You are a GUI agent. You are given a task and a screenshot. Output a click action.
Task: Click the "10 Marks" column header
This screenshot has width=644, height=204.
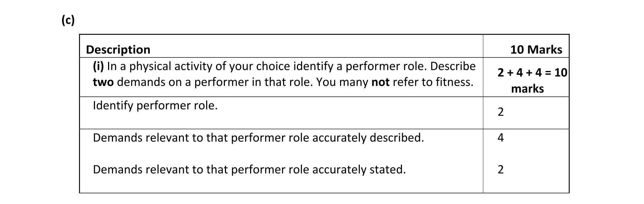[x=536, y=50]
